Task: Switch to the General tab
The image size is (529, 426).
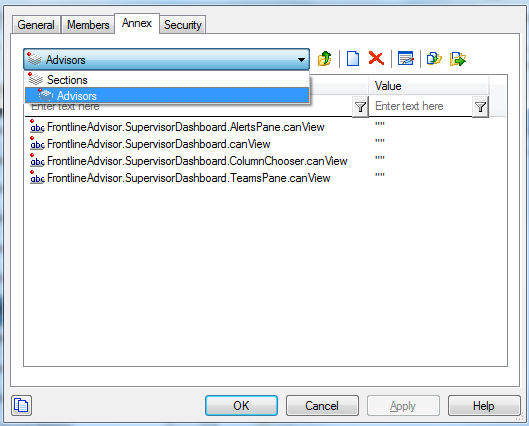Action: (x=36, y=25)
